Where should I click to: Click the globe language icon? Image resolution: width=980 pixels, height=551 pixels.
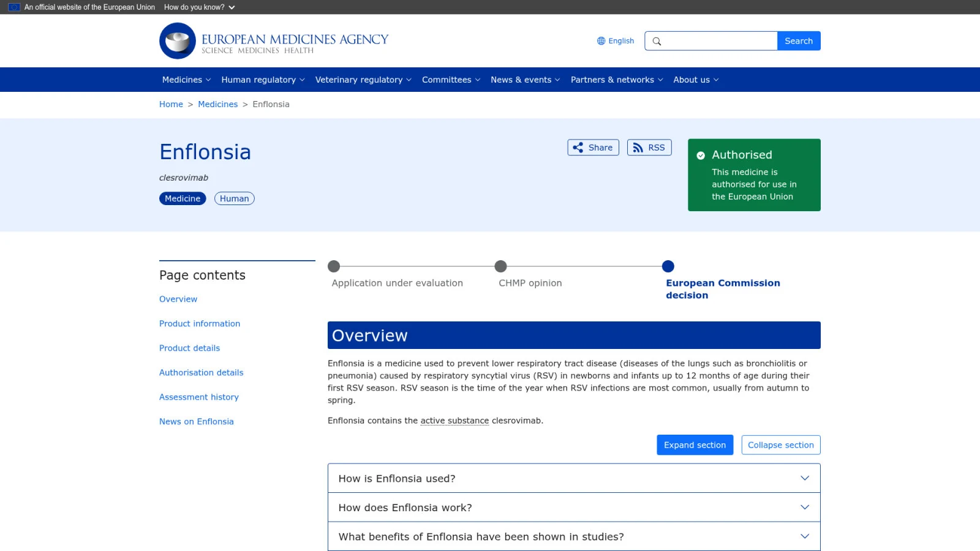tap(601, 41)
